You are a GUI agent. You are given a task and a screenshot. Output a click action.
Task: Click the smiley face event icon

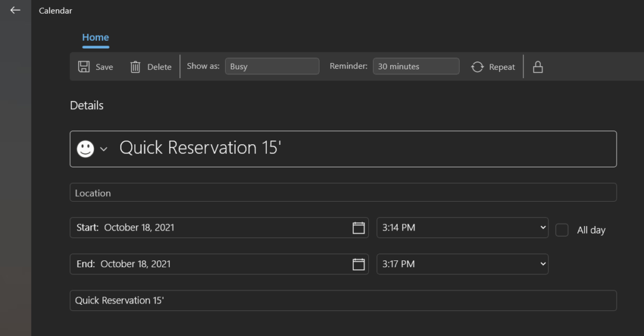coord(85,149)
